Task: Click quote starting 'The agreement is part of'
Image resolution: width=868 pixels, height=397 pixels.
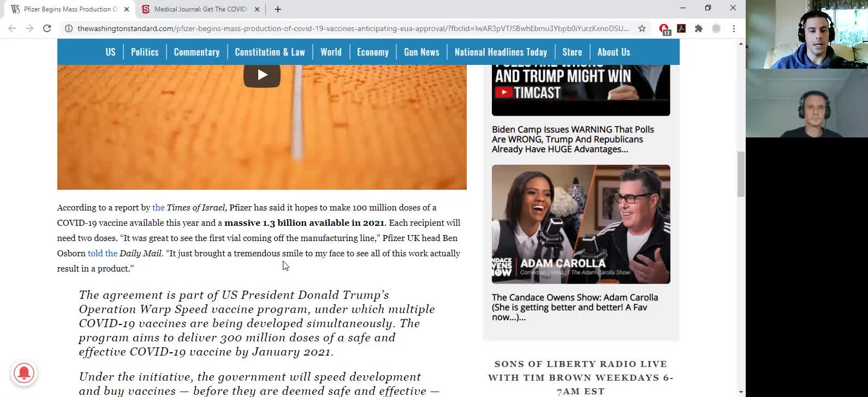Action: 257,323
